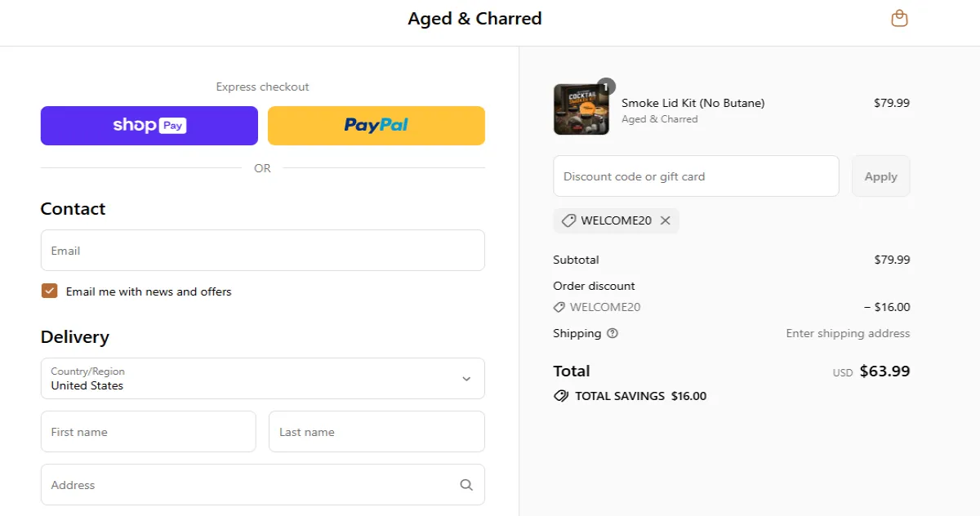Viewport: 980px width, 516px height.
Task: Open the cart via the bag icon
Action: coord(899,17)
